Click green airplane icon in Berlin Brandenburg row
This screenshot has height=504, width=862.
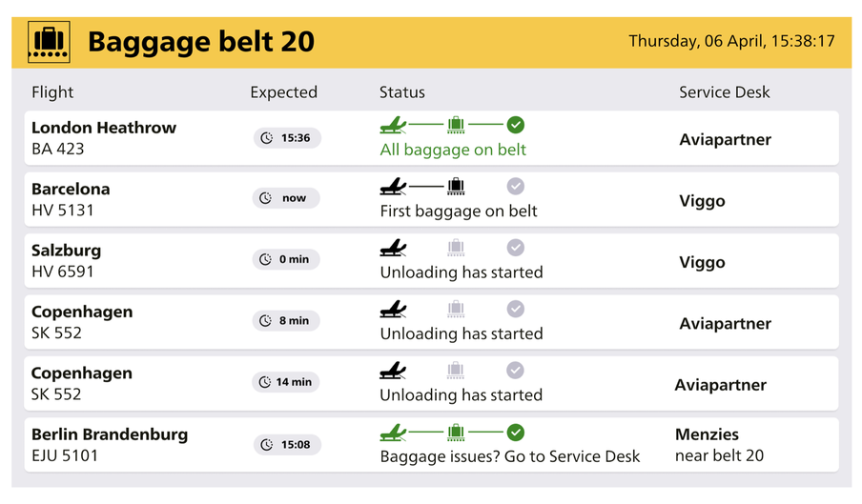(x=393, y=433)
